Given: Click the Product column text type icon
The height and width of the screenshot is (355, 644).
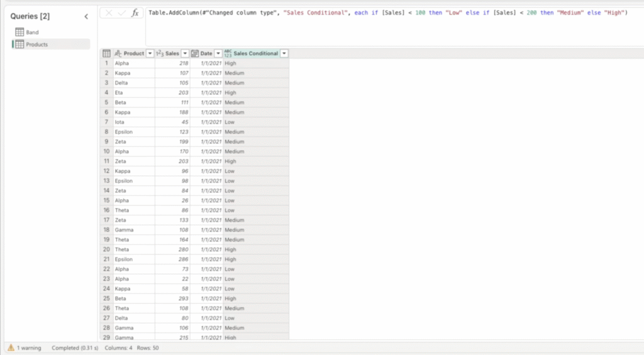Looking at the screenshot, I should [118, 54].
